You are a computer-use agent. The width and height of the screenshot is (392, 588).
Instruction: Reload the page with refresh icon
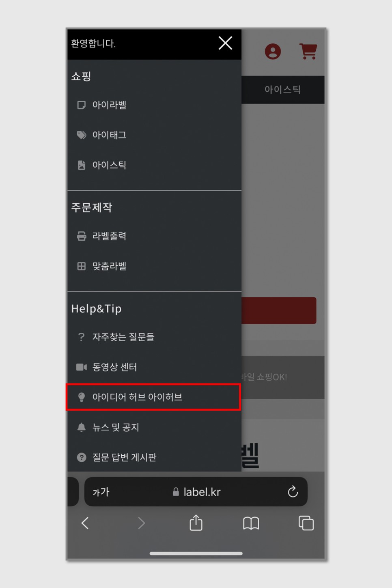click(293, 492)
